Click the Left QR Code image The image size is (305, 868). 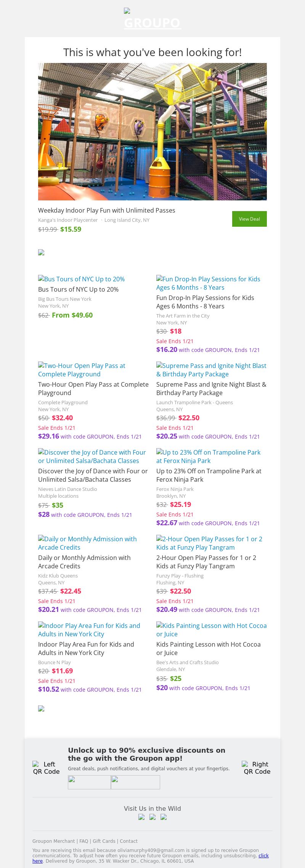pos(46,768)
